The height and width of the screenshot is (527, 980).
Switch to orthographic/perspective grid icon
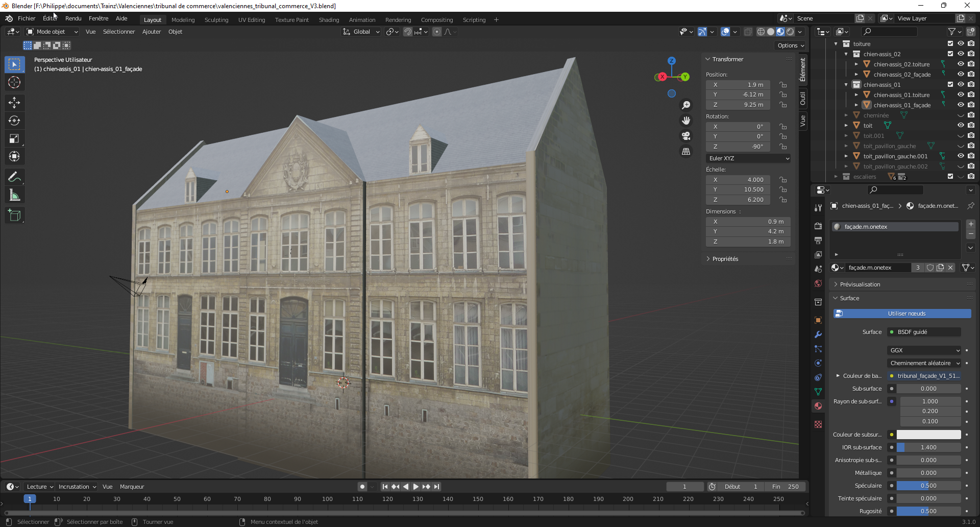coord(686,152)
